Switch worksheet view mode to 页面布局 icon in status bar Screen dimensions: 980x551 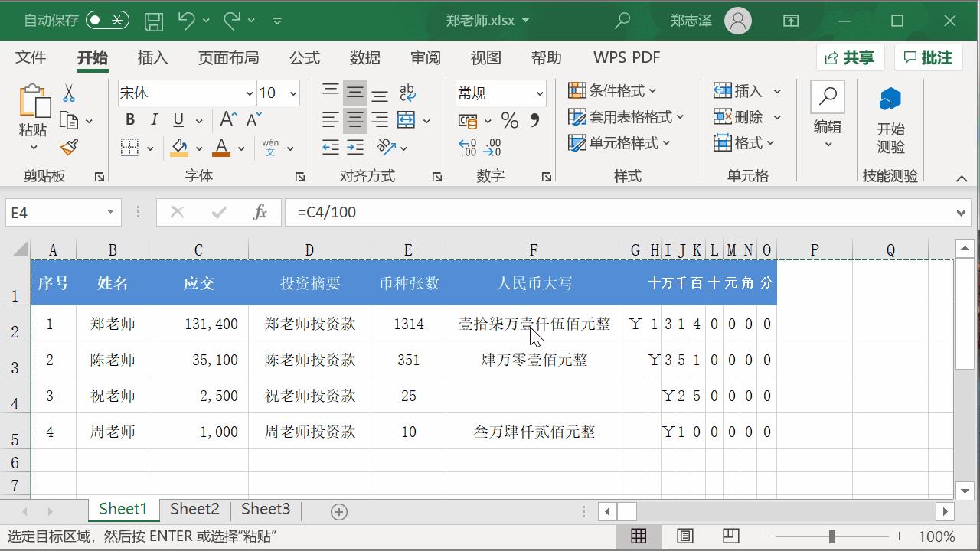coord(685,536)
